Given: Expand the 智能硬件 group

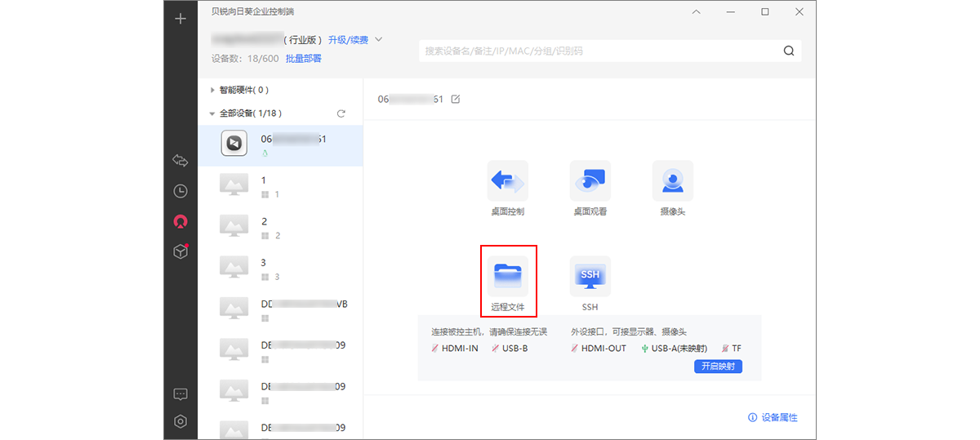Looking at the screenshot, I should (x=213, y=90).
